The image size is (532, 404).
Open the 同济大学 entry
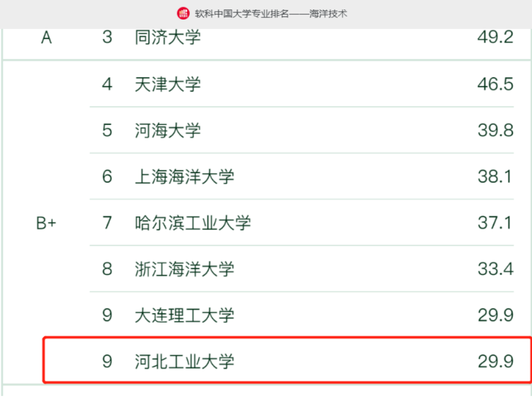167,37
